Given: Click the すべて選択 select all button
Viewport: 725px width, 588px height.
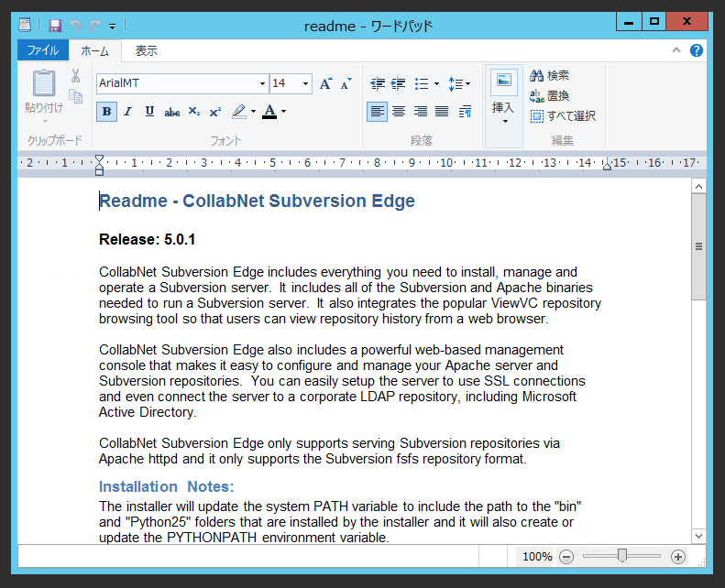Looking at the screenshot, I should (x=563, y=116).
